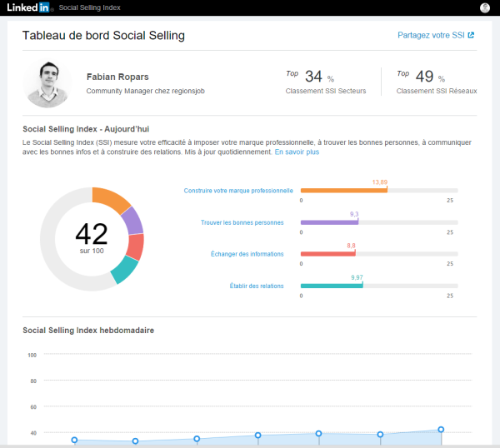Click the external link icon beside Partagez votre SSI
The height and width of the screenshot is (448, 500).
click(x=471, y=36)
